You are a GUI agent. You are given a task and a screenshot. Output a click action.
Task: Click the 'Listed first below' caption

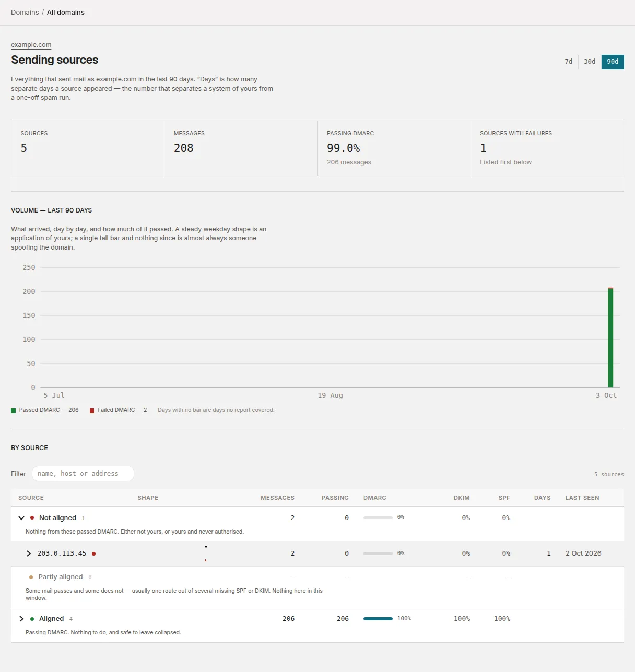[x=505, y=162]
